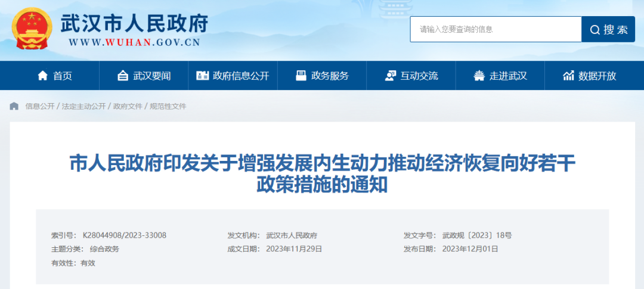Viewport: 644px width, 289px height.
Task: Open the 法定主动公开 breadcrumb link
Action: click(x=84, y=106)
